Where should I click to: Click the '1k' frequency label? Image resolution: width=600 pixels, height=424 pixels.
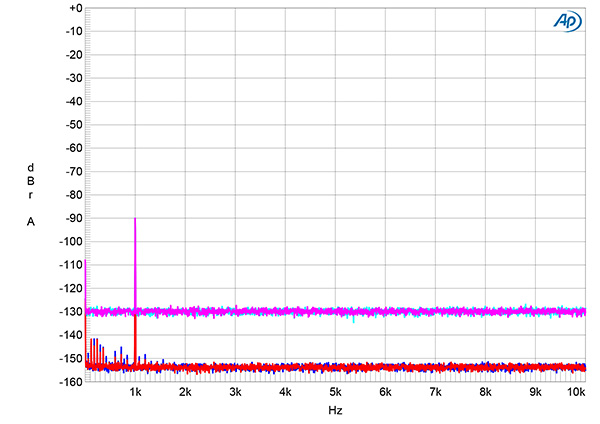click(135, 392)
